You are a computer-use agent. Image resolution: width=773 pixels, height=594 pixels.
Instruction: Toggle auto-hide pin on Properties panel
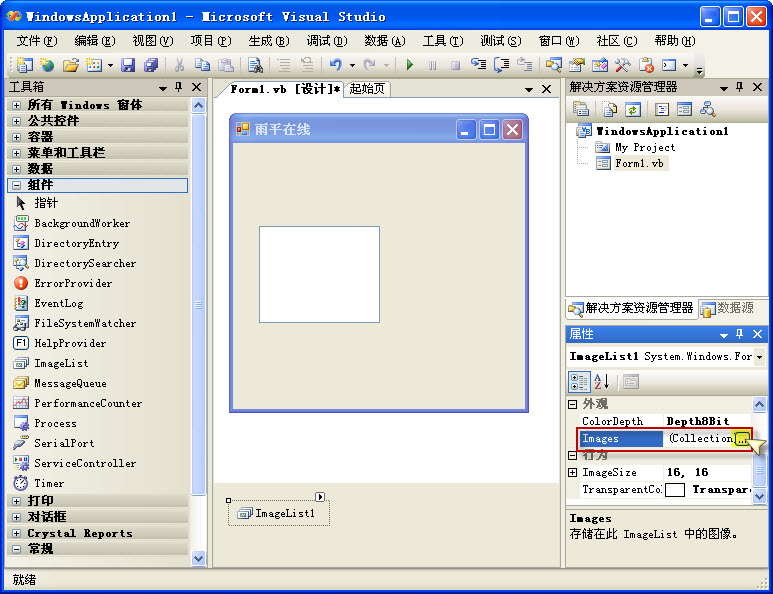(739, 334)
